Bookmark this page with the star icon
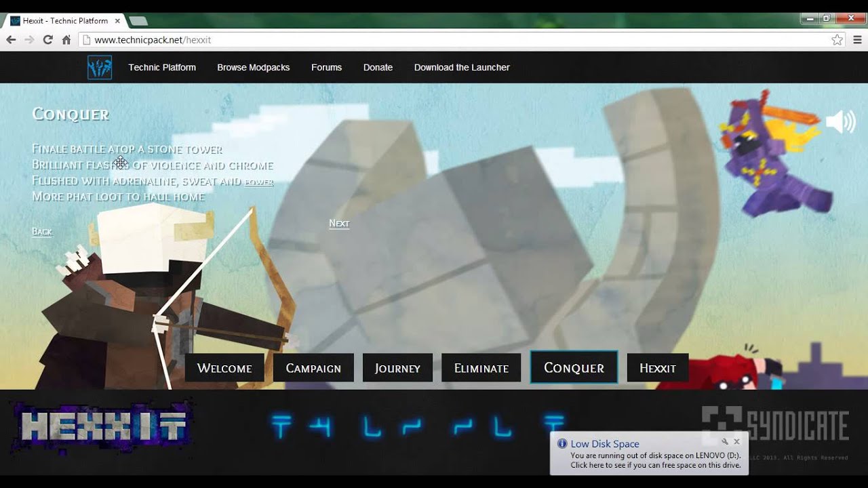Screen dimensions: 868x488 (837, 40)
